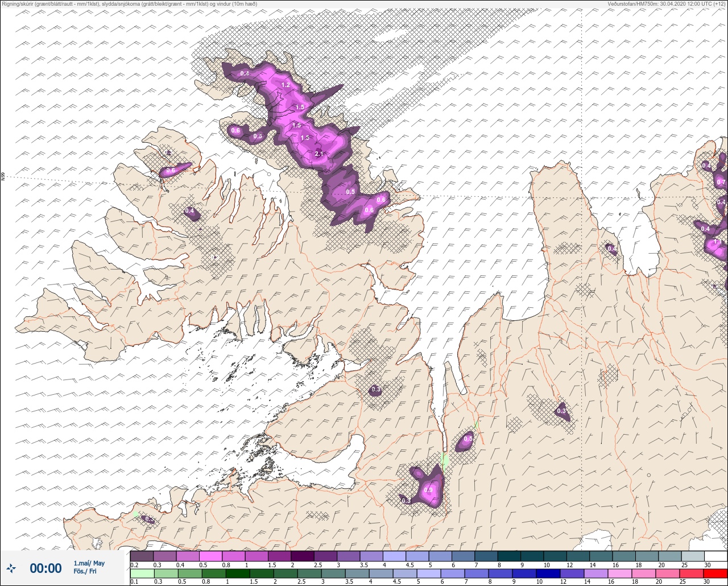
Task: Click the 00:00 forecast time display
Action: click(45, 568)
